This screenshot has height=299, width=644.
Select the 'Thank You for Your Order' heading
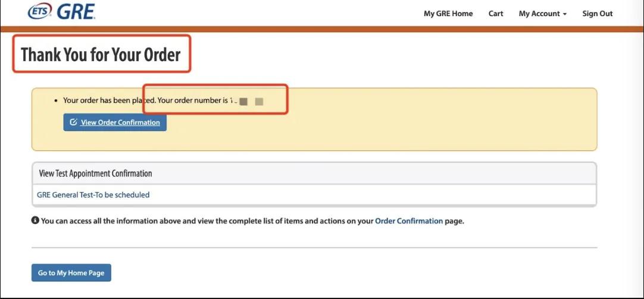(101, 54)
